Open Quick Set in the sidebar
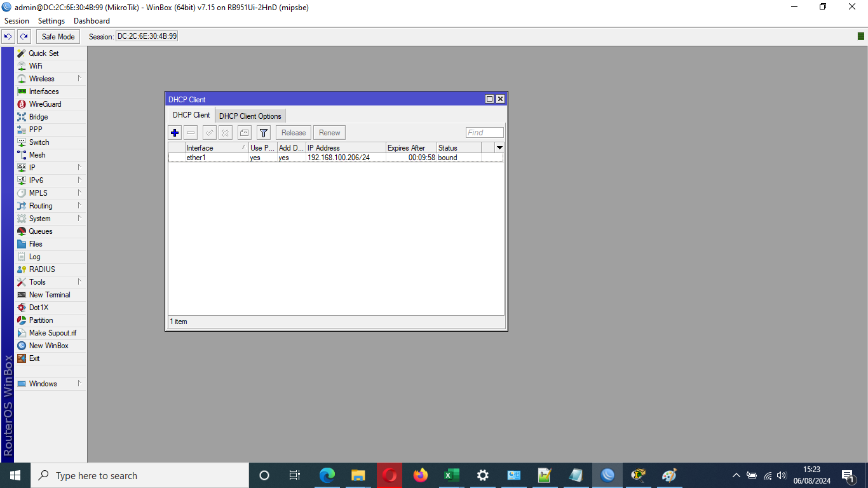Viewport: 868px width, 488px height. [51, 53]
